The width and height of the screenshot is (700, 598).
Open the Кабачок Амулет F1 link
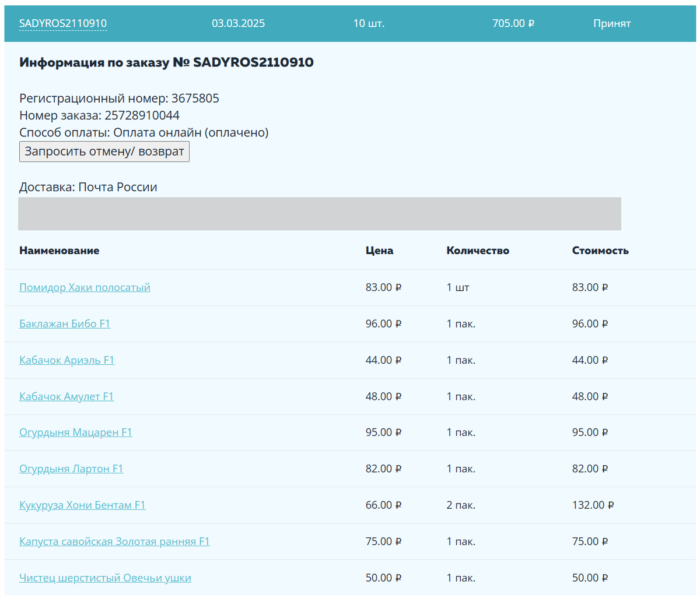(x=66, y=396)
